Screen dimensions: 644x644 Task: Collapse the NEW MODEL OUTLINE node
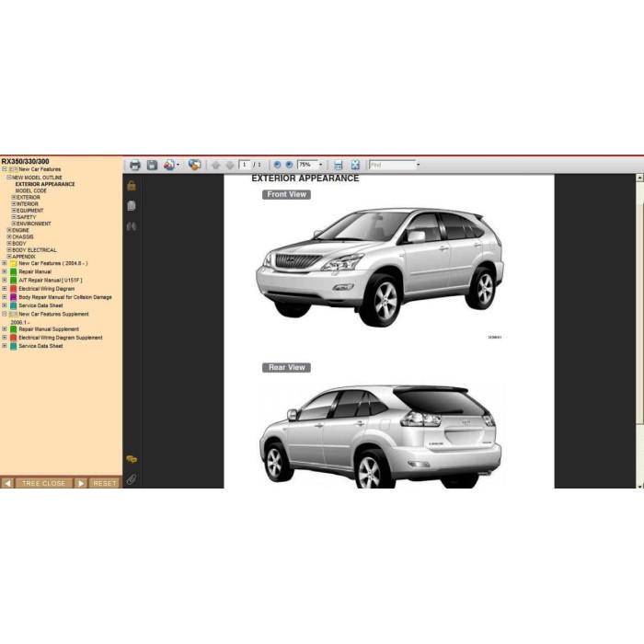pos(9,178)
